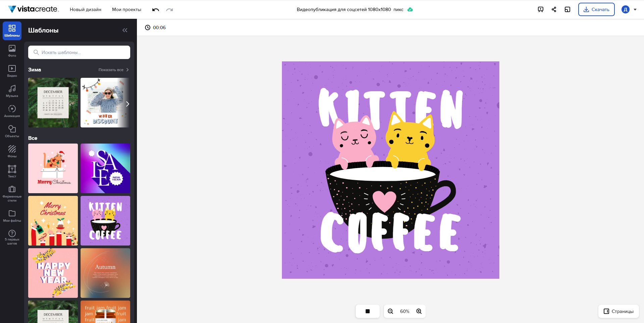Click the Скачать download button
Image resolution: width=644 pixels, height=323 pixels.
tap(596, 9)
